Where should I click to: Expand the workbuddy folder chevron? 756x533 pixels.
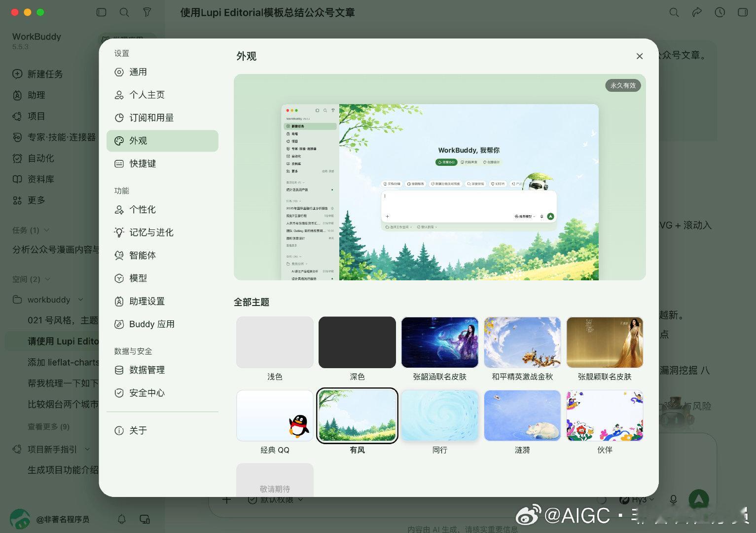pos(80,300)
